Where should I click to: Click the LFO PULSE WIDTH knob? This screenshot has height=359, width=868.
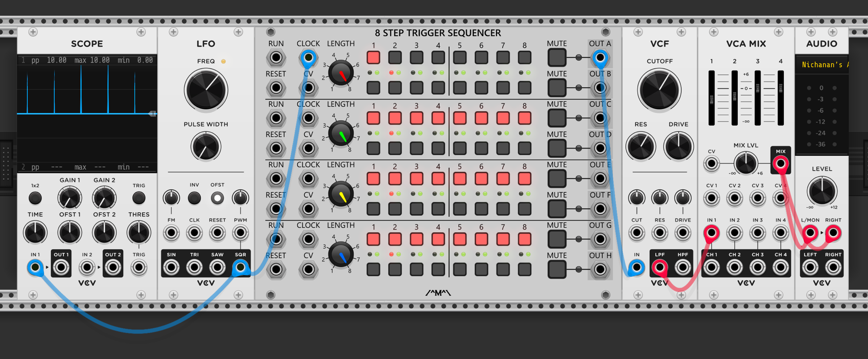(206, 147)
